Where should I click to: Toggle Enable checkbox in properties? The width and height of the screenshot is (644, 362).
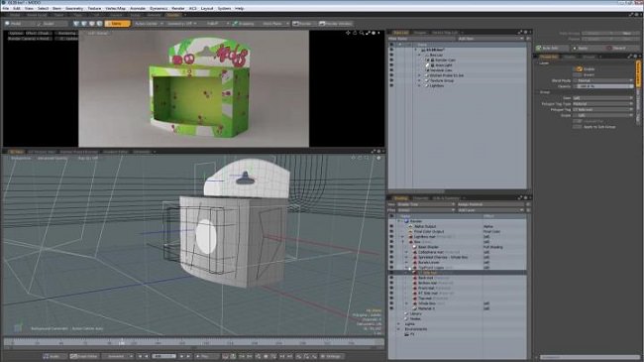pyautogui.click(x=579, y=69)
